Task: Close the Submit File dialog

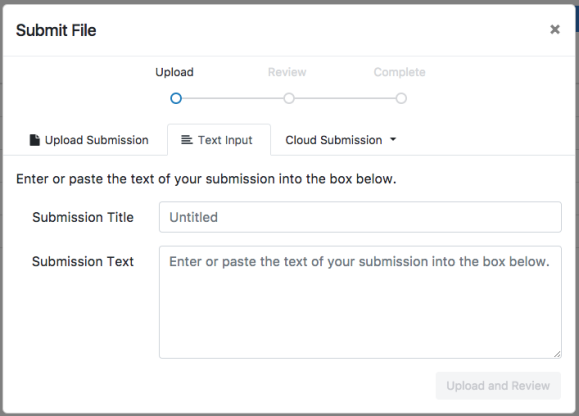Action: point(555,30)
